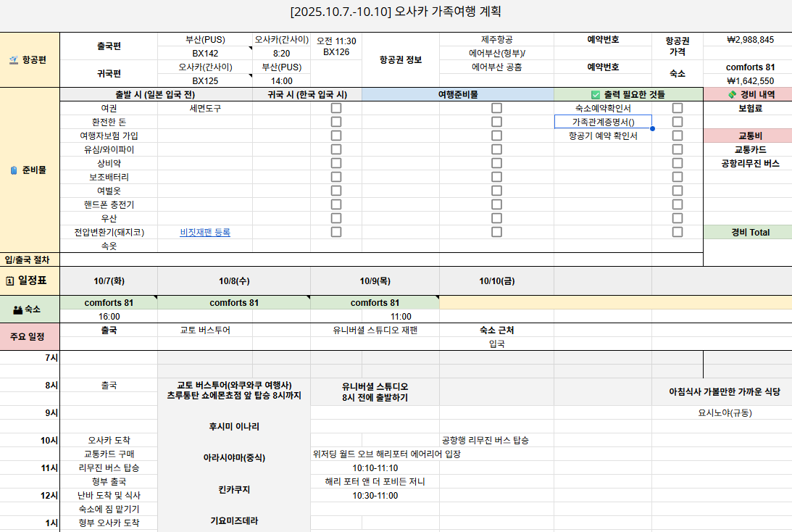Tick the checkbox right of 항공기 예약 확인서
The width and height of the screenshot is (792, 532).
point(678,136)
